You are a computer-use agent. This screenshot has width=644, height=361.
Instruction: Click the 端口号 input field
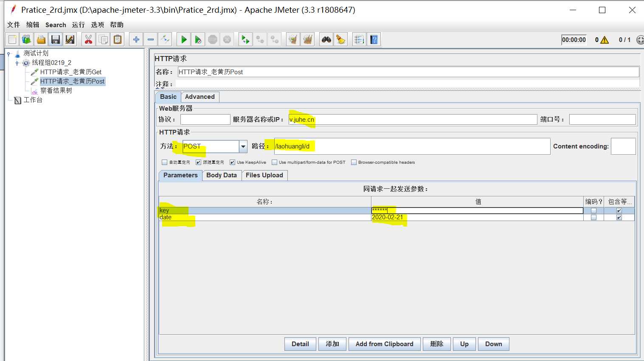tap(602, 120)
